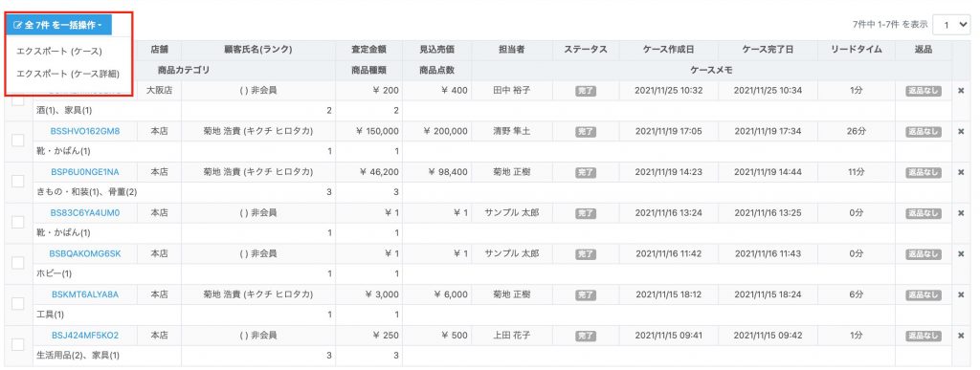Open the 全7件を一括操作 dropdown button
Screen dimensions: 980x370
click(x=58, y=25)
